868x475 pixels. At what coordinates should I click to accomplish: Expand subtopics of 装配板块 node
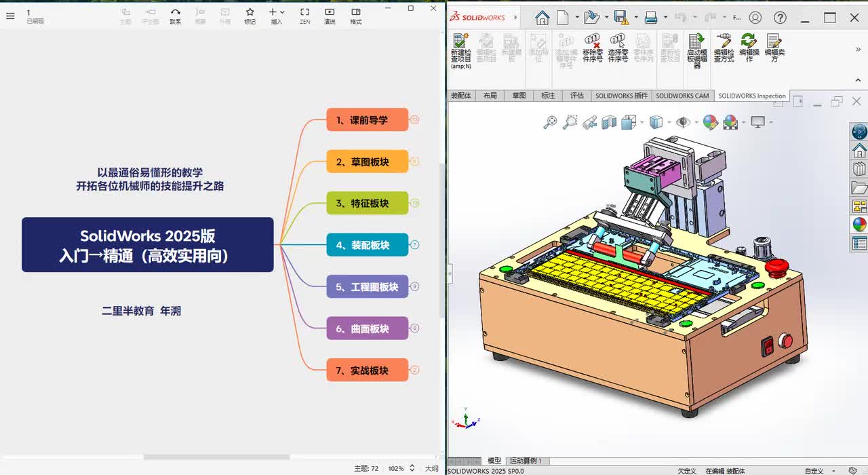coord(415,245)
